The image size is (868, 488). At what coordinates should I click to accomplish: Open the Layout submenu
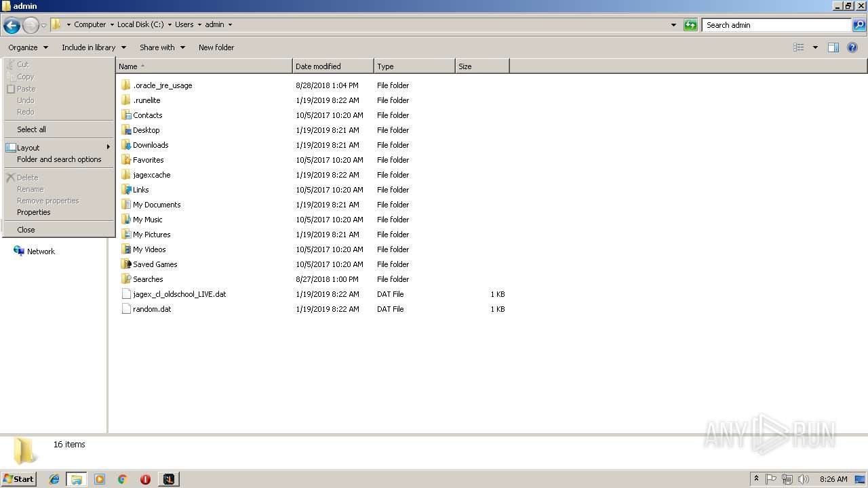[x=59, y=148]
